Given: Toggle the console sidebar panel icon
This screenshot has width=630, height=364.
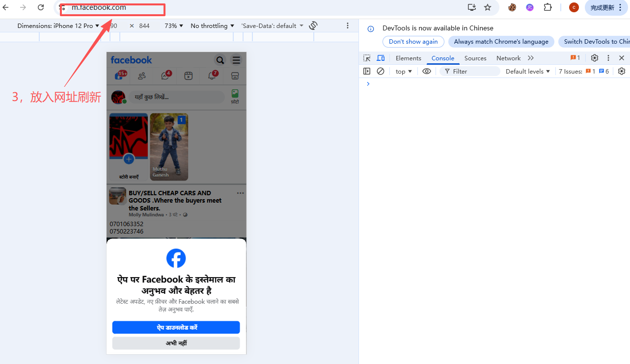Looking at the screenshot, I should point(367,71).
